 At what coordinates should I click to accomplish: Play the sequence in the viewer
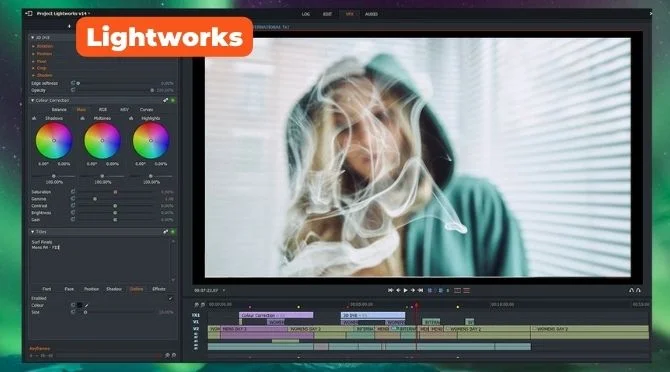pos(406,290)
